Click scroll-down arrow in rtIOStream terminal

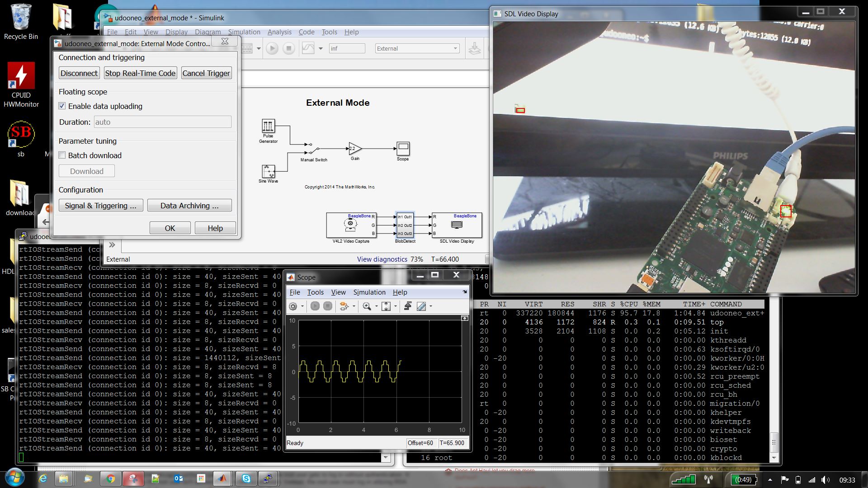(386, 458)
